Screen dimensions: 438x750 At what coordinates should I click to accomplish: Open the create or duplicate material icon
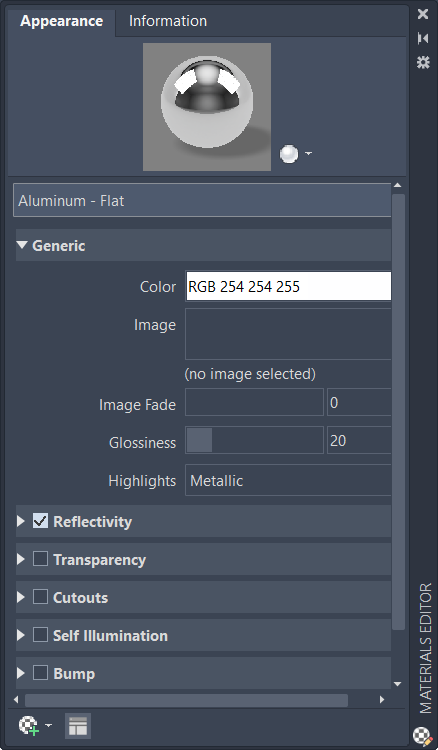pos(29,725)
